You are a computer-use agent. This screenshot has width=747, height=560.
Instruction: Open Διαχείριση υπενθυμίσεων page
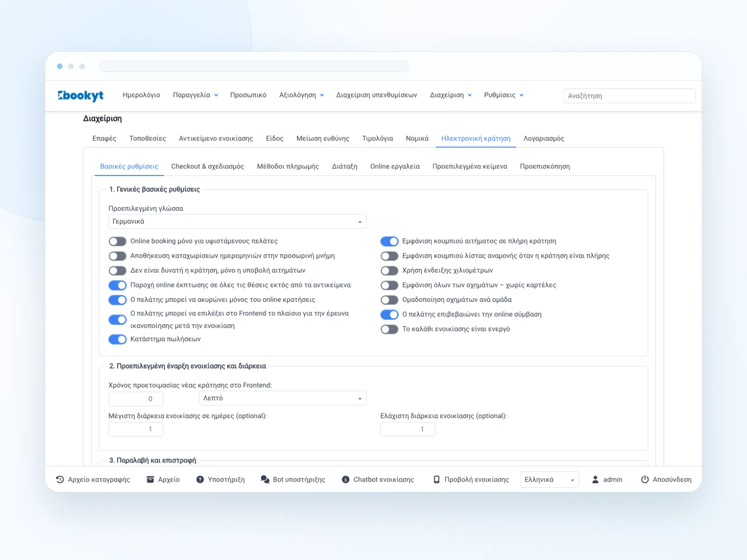pyautogui.click(x=376, y=95)
